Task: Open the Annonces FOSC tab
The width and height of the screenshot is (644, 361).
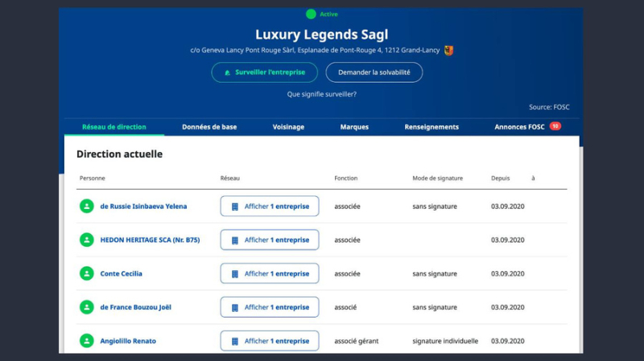Action: (519, 127)
